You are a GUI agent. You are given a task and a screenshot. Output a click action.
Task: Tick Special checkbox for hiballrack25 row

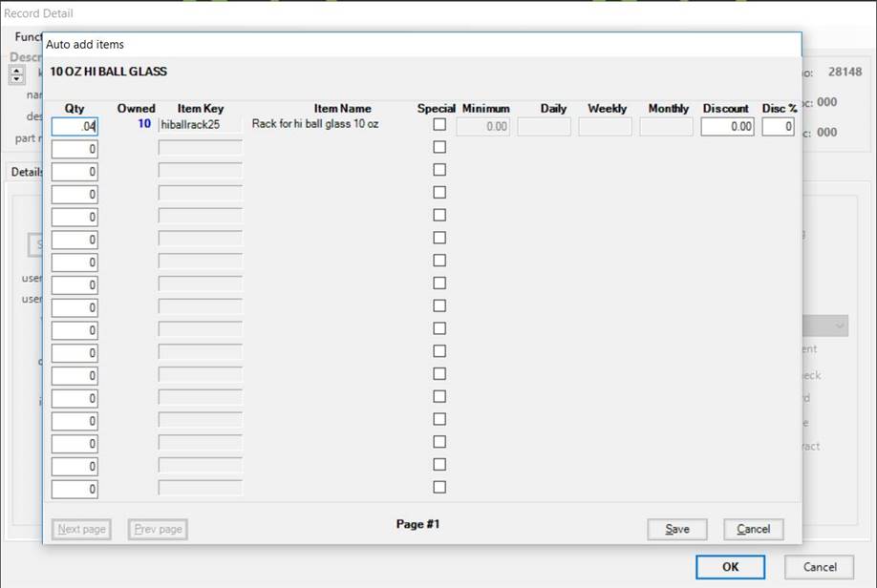(x=439, y=125)
